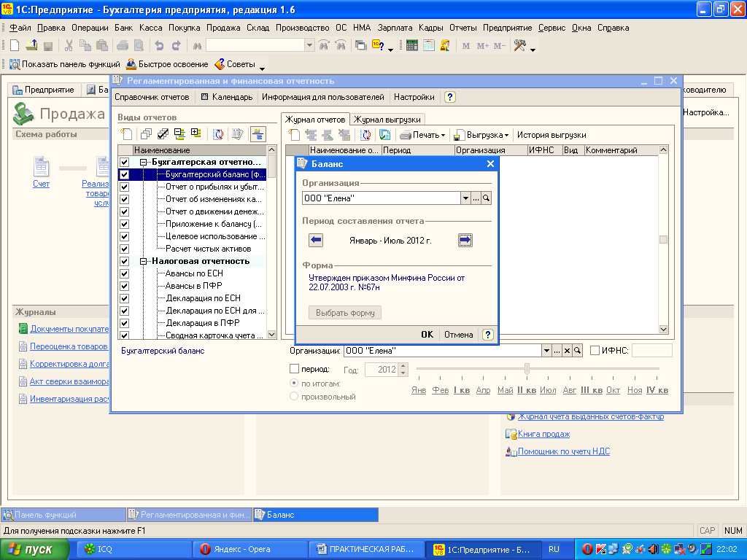Image resolution: width=747 pixels, height=560 pixels.
Task: Click the open file icon in main toolbar
Action: coord(31,46)
